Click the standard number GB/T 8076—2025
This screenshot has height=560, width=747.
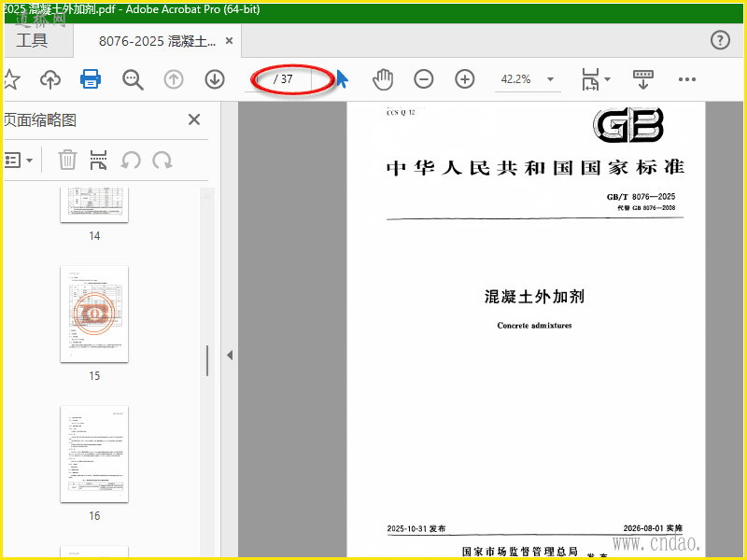pos(641,197)
